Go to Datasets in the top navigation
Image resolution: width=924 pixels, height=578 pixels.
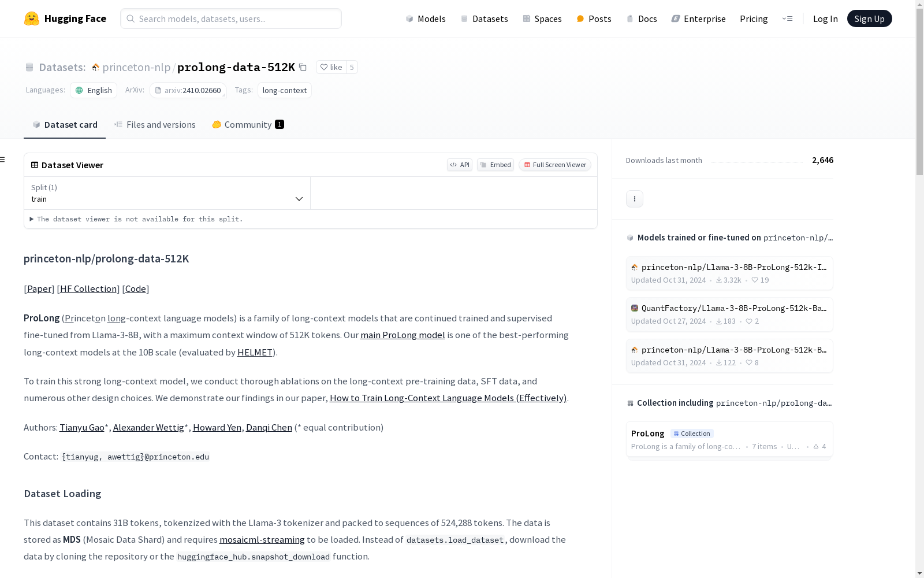click(x=484, y=18)
